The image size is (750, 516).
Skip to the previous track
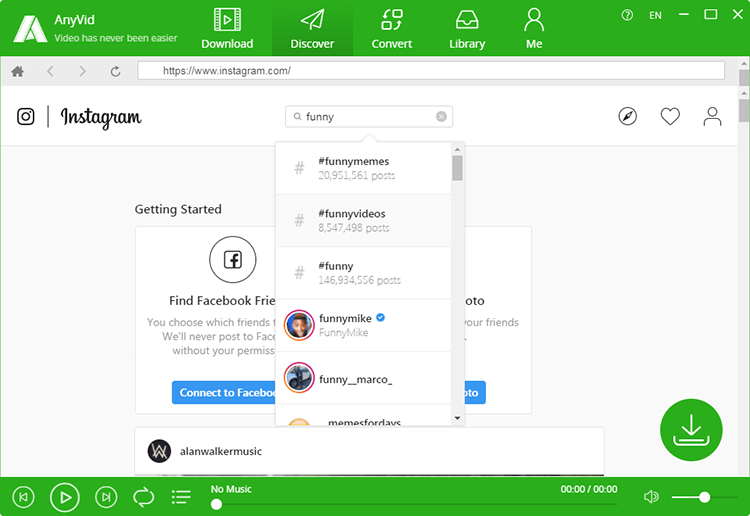23,497
